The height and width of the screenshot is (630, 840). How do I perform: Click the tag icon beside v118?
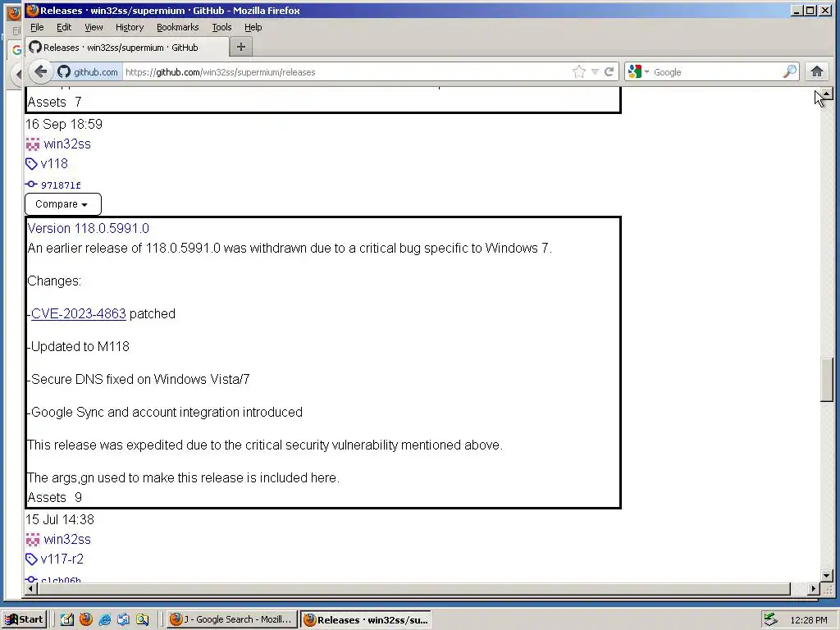(x=32, y=163)
